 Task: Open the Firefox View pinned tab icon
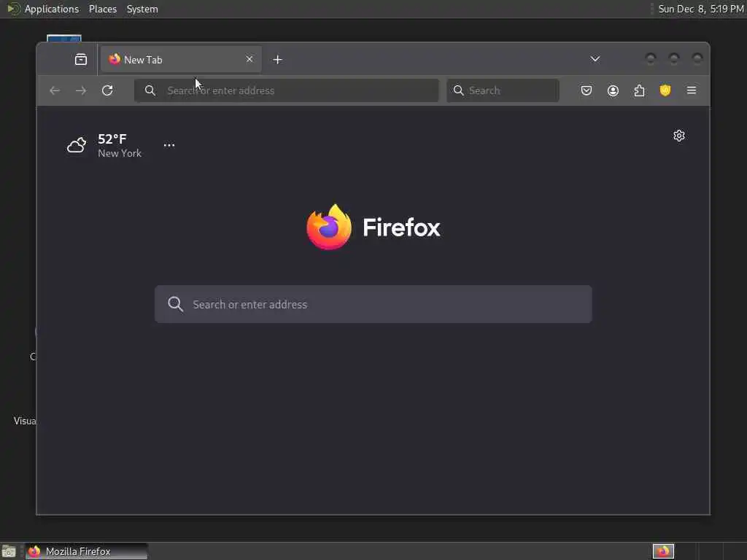(81, 60)
